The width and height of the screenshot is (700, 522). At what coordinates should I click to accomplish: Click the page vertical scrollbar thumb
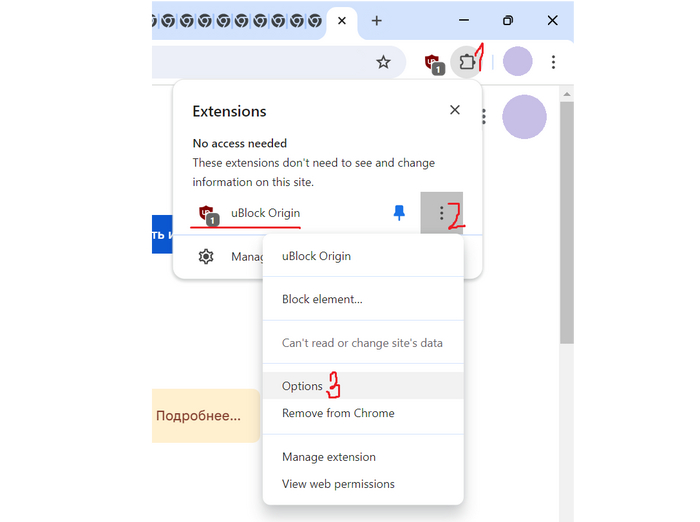point(567,222)
